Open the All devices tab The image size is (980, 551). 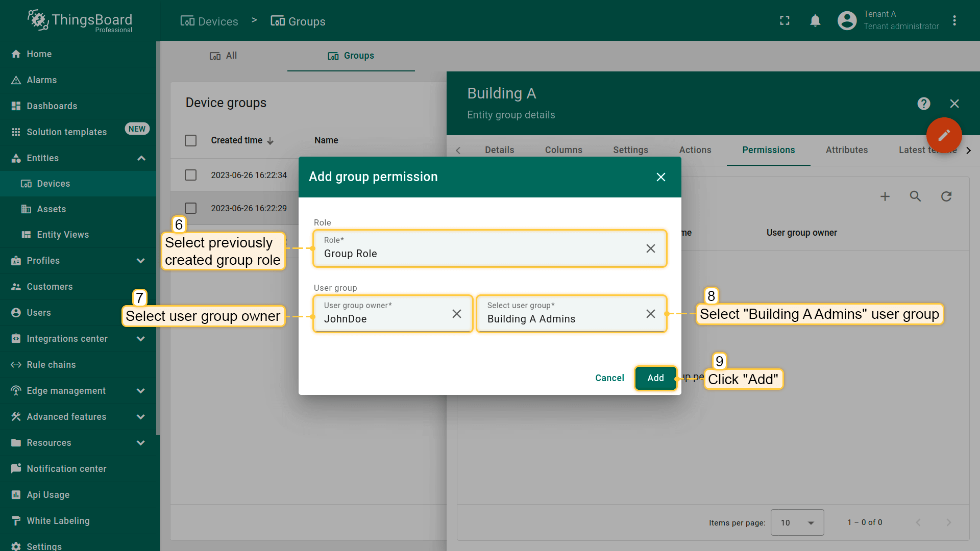tap(224, 56)
